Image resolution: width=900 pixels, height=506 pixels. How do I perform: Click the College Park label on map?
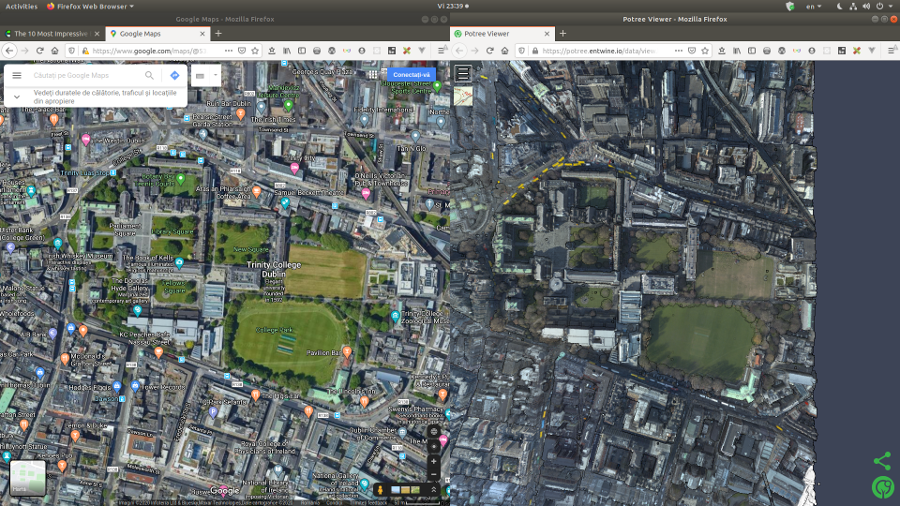click(274, 330)
